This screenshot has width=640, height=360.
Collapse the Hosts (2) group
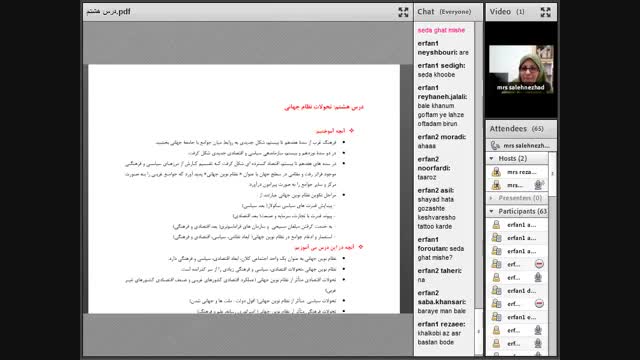[491, 158]
